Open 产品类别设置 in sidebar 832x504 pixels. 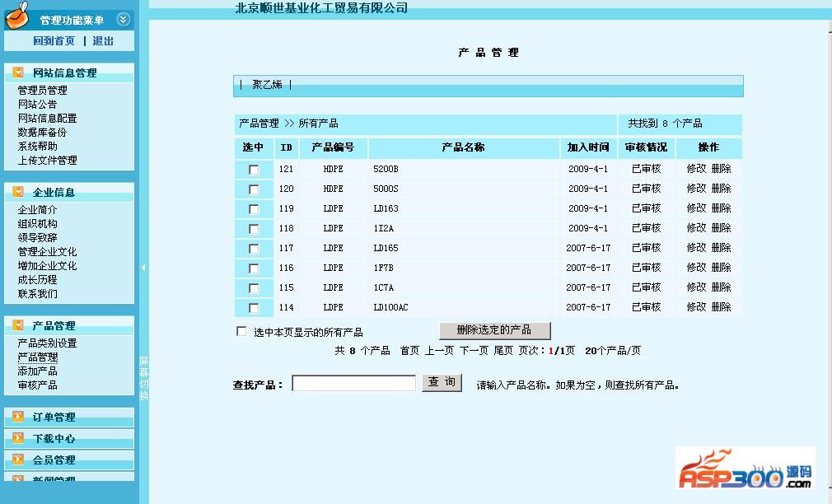pos(47,343)
